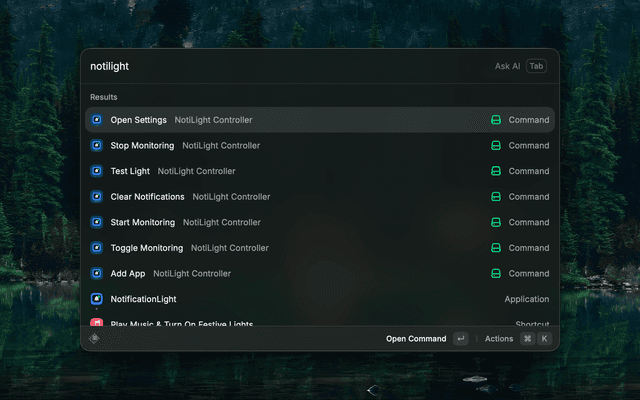The image size is (640, 400).
Task: Select Play Music & Turn On Festive Lights shortcut
Action: pos(300,323)
